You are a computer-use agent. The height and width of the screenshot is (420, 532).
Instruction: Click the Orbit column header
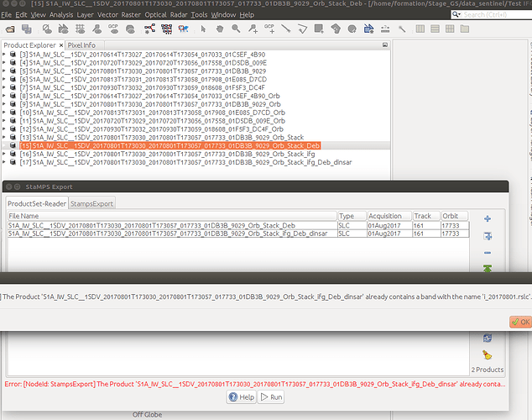[x=455, y=216]
